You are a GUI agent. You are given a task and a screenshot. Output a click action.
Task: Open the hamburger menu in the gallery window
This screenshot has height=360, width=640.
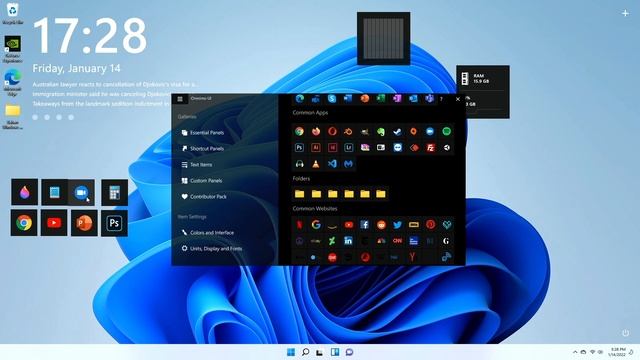pyautogui.click(x=180, y=99)
